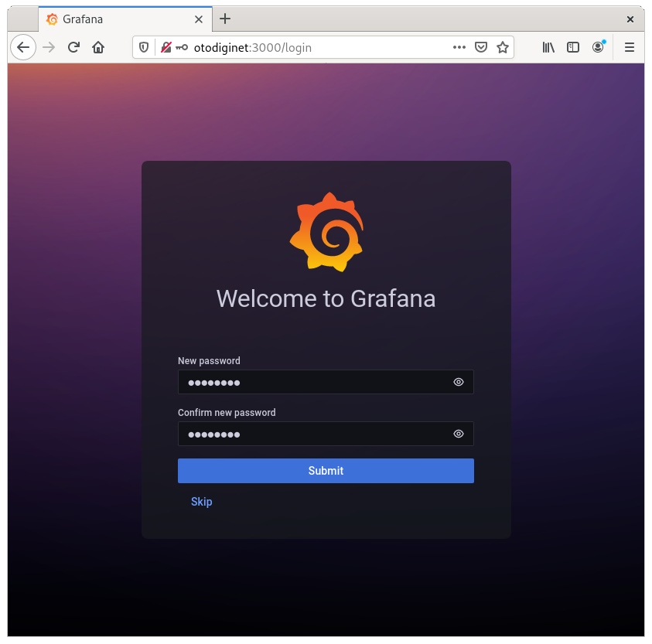
Task: Open the Firefox account menu
Action: 599,47
